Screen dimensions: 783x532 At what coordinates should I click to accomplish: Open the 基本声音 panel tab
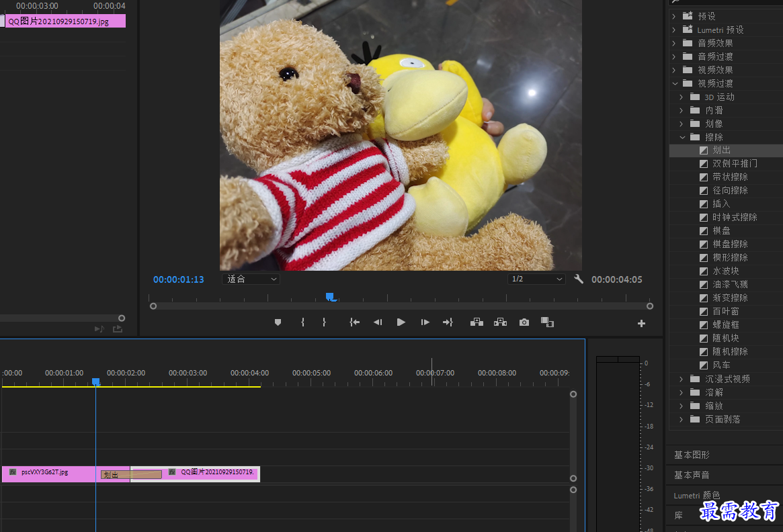(x=692, y=475)
